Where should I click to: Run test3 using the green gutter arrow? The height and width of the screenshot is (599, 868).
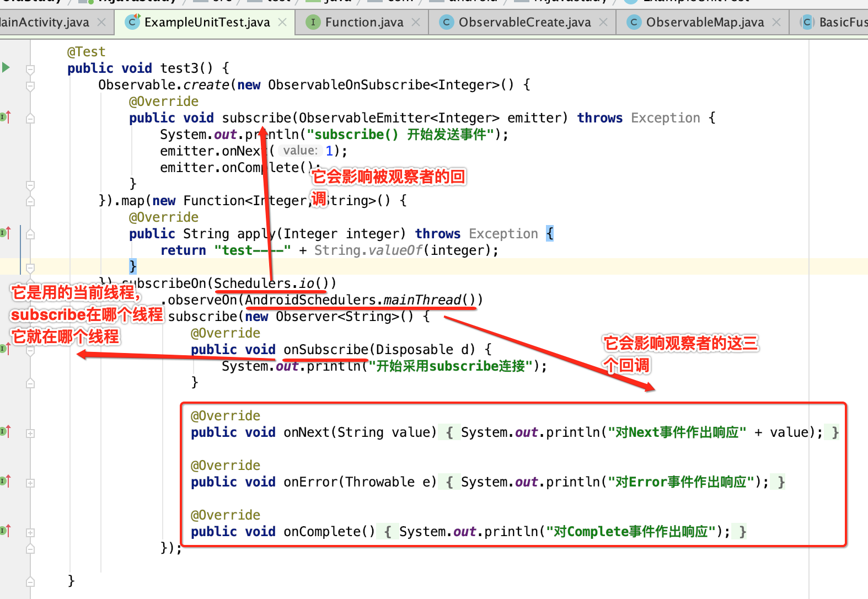pyautogui.click(x=6, y=67)
